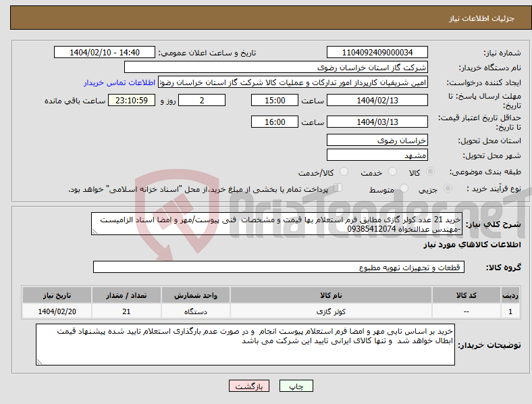Click the چاپ (print) button

click(296, 386)
